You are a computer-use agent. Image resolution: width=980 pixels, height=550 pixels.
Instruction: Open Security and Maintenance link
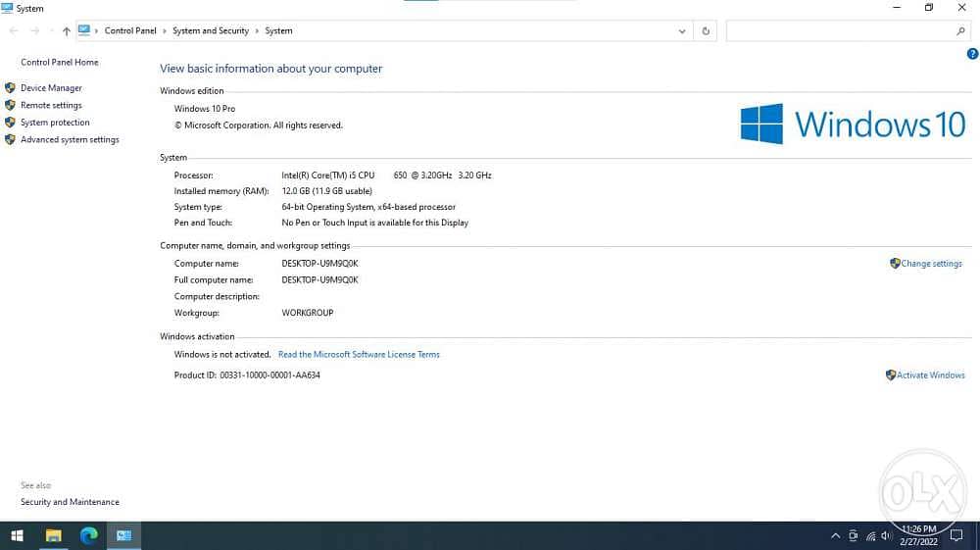point(70,502)
